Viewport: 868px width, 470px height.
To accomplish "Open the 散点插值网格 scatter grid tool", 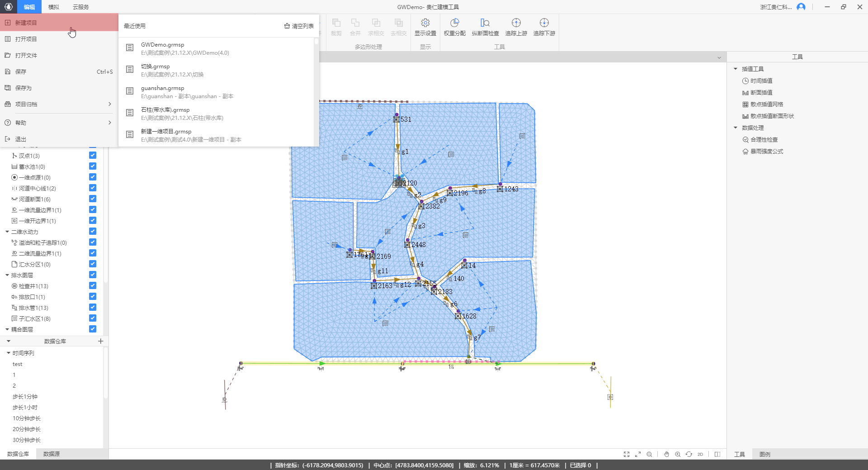I will coord(763,104).
